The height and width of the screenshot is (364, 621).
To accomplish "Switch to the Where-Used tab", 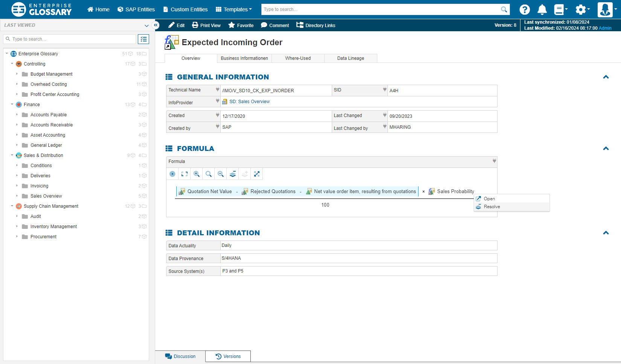I will (298, 58).
